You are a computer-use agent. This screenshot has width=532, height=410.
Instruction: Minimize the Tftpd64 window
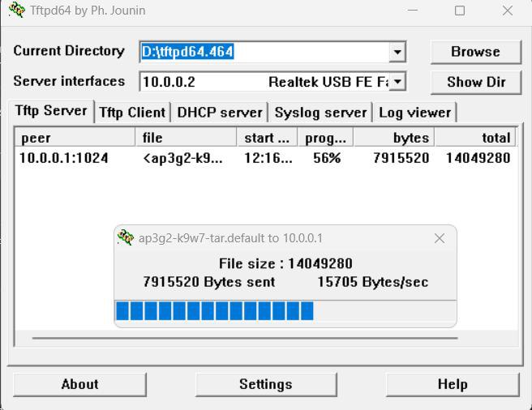point(412,11)
